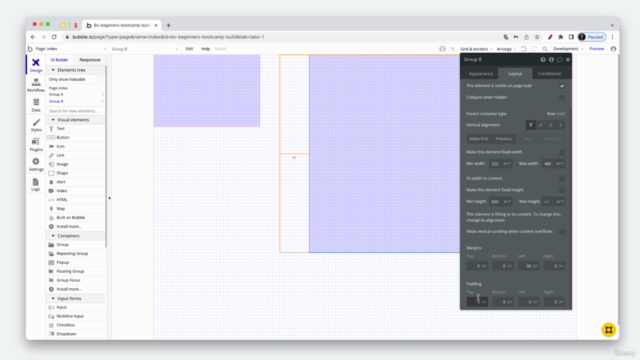The image size is (640, 360).
Task: Bookmark this page with star icon
Action: [537, 37]
